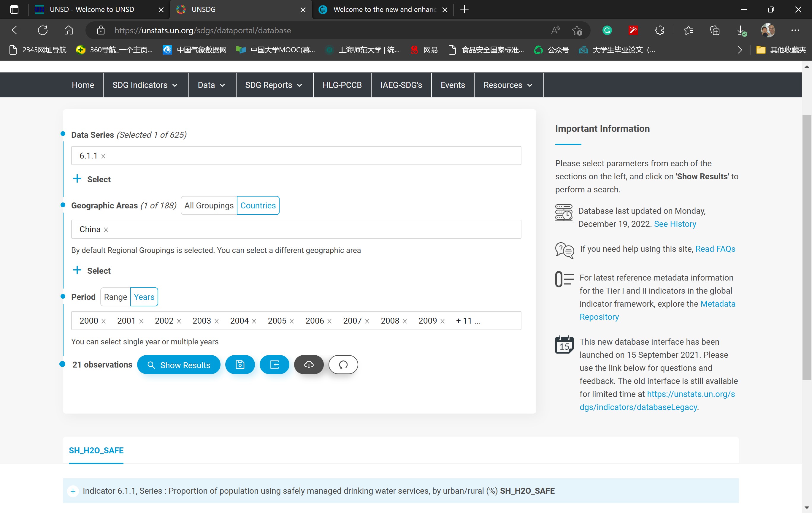Open the SDG Indicators dropdown menu
This screenshot has height=513, width=812.
point(145,85)
